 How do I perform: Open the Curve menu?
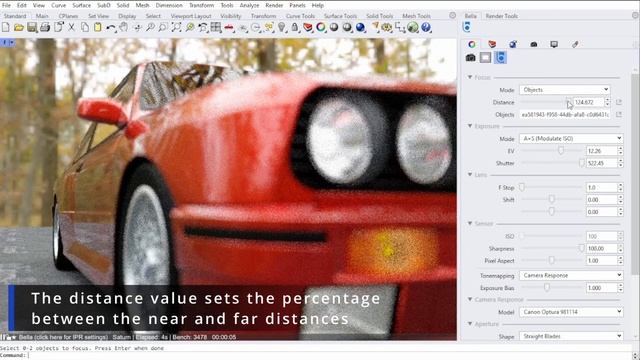[x=59, y=5]
